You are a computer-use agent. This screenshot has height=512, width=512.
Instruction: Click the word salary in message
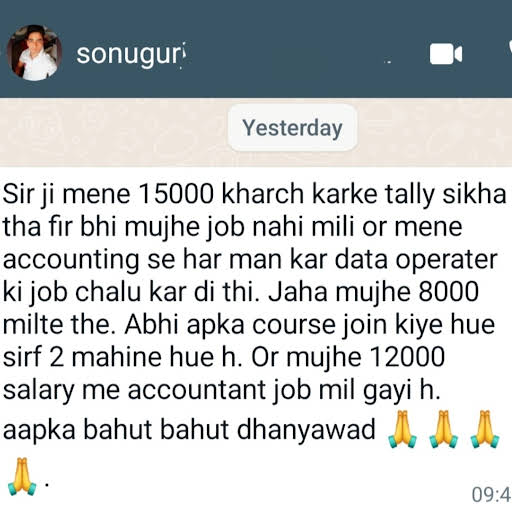pos(38,391)
